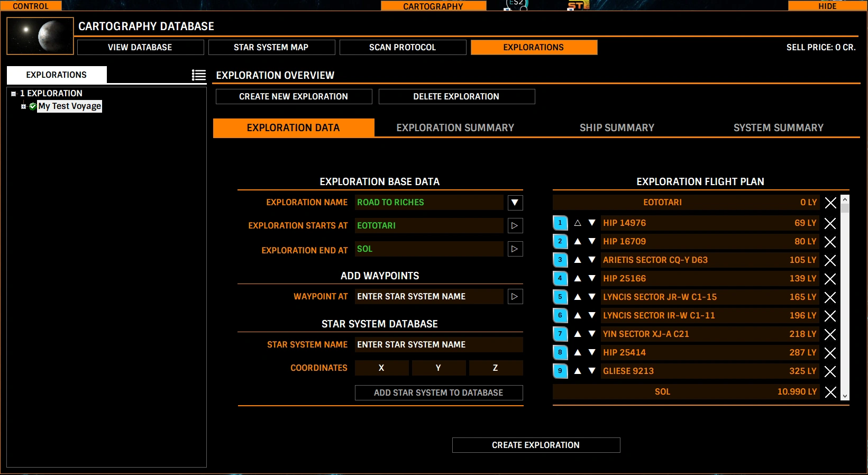Select waypoint number 5 badge
The image size is (868, 475).
[x=560, y=297]
